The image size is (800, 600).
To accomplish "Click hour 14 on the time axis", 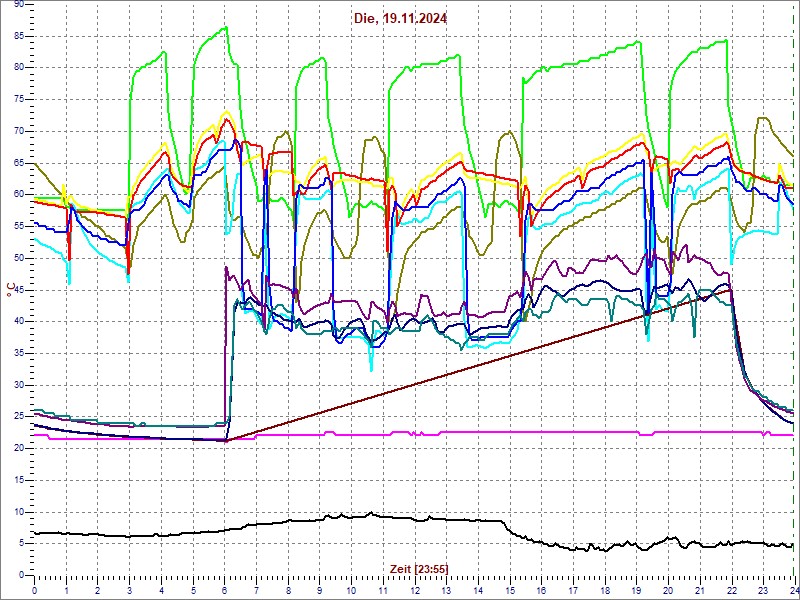I will click(478, 590).
